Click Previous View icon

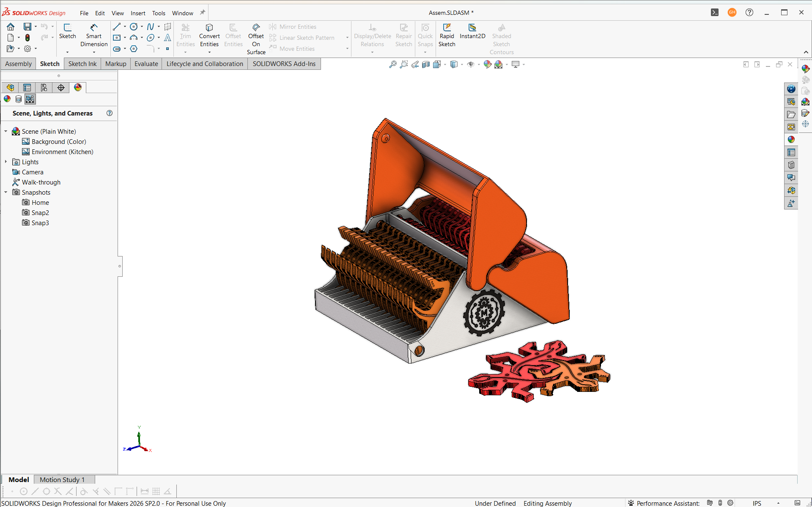[415, 64]
